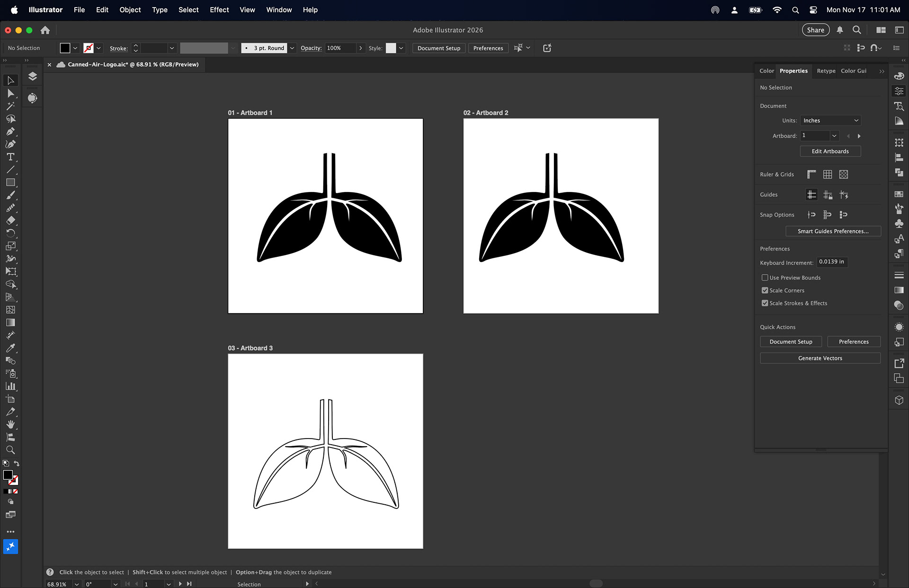
Task: Click the Edit Artboards button
Action: pos(830,151)
